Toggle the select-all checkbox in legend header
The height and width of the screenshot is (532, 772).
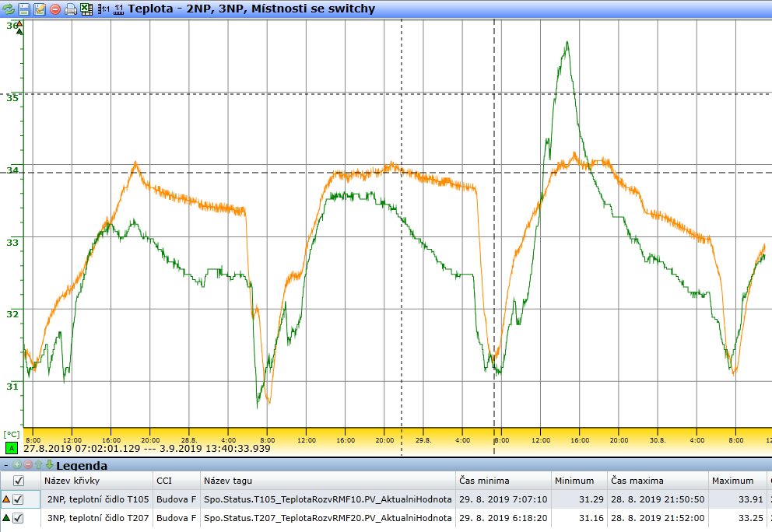(x=19, y=481)
